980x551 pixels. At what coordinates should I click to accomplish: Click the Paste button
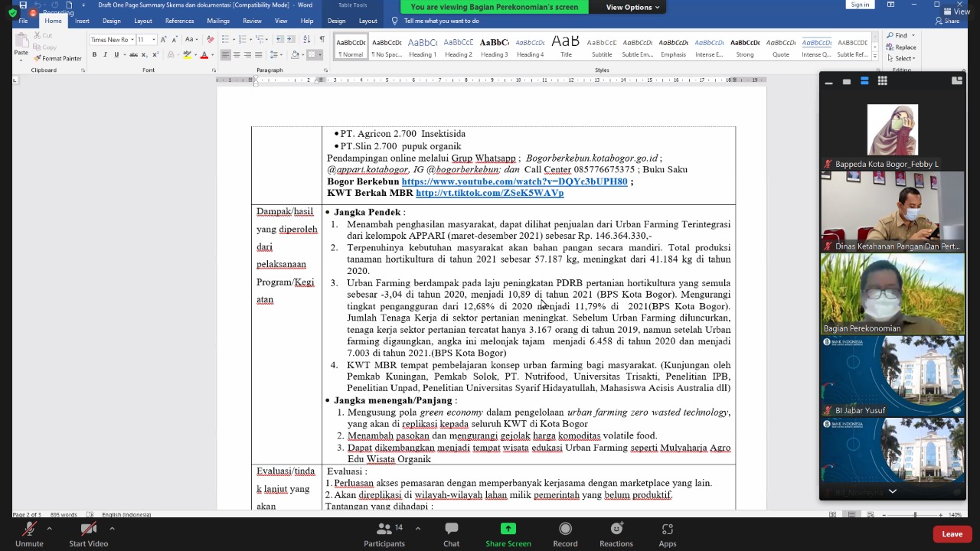point(21,46)
